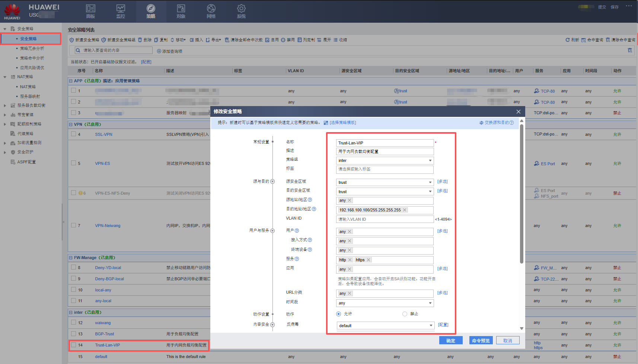Tick the checkbox for policy row 1
Viewport: 638px width, 364px height.
pos(74,90)
